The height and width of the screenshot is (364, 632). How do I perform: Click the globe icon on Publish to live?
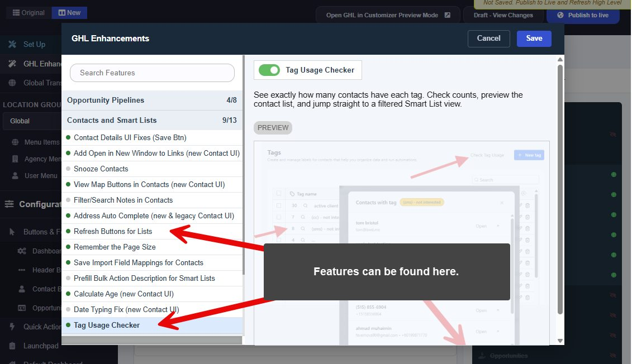click(560, 15)
